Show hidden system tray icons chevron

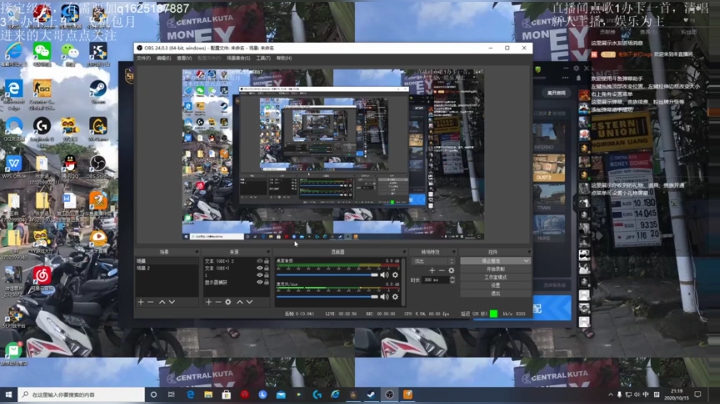610,394
